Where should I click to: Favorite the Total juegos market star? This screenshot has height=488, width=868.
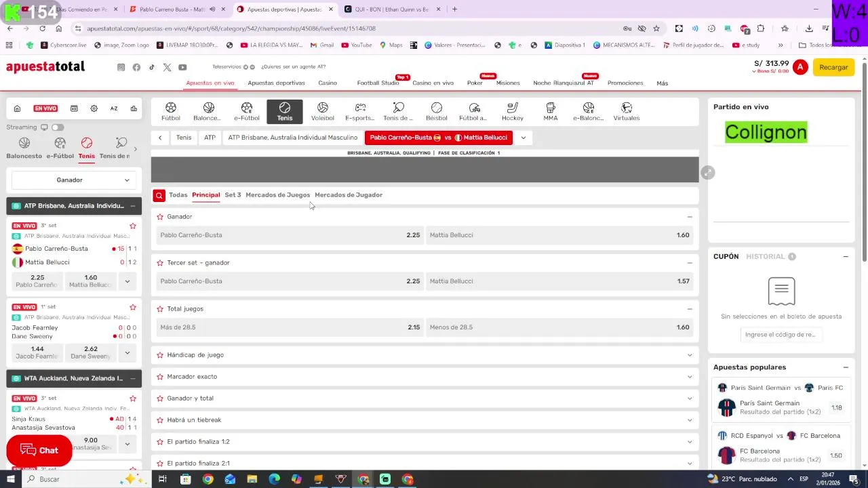160,308
